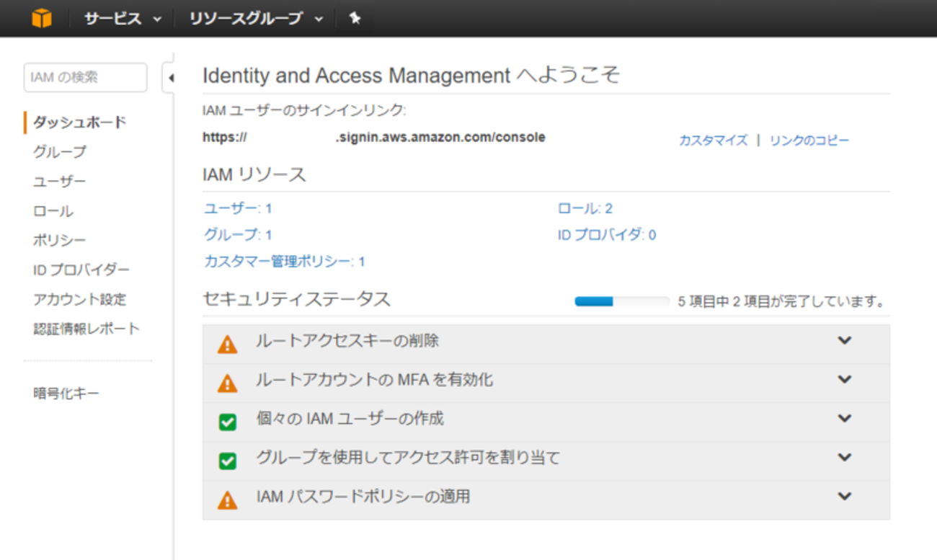
Task: Click warning icon beside ルートアクセスキーの削除
Action: click(x=227, y=345)
